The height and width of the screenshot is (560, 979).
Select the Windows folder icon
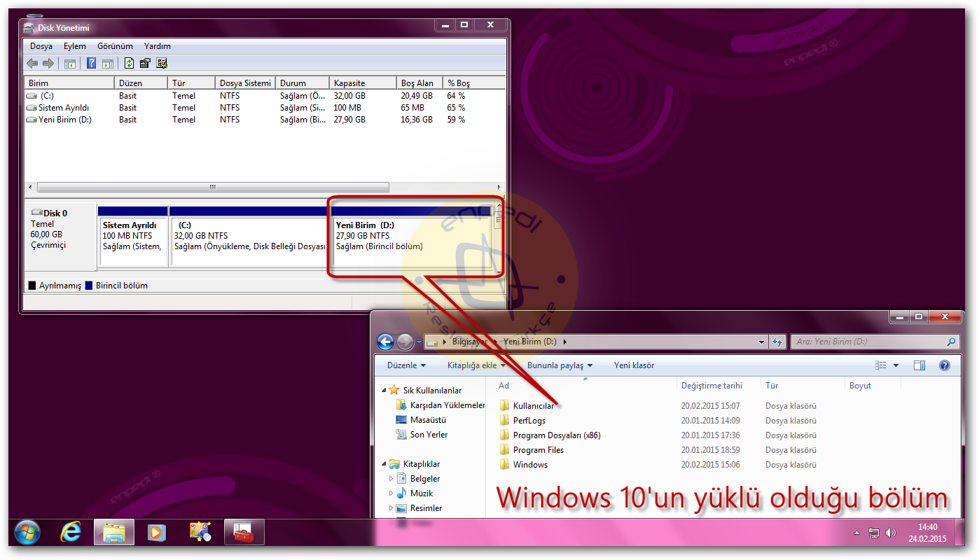tap(504, 465)
